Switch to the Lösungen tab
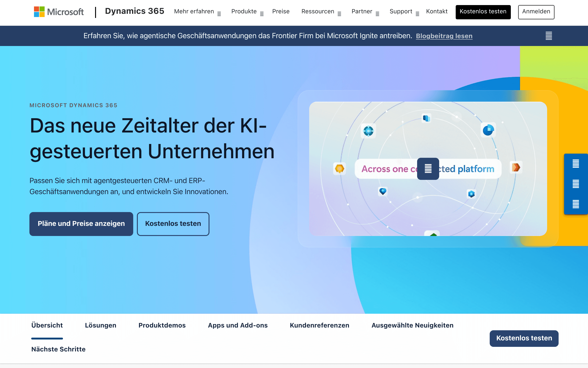 (100, 325)
